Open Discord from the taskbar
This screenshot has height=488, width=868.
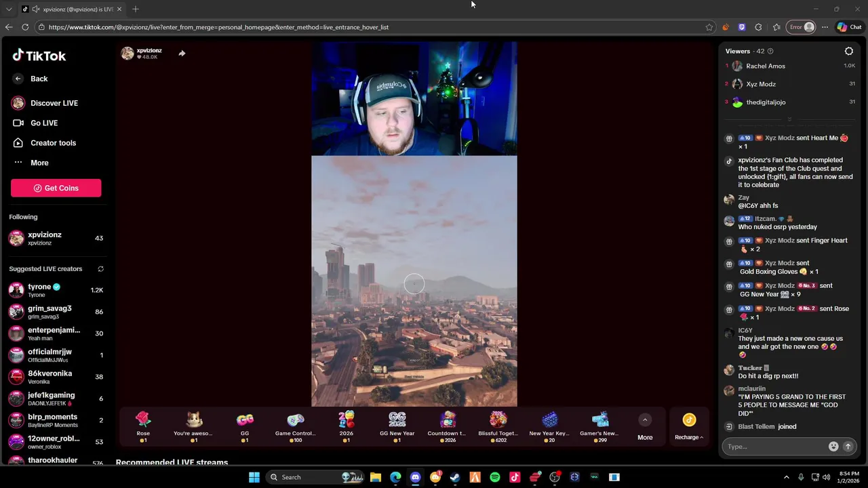[416, 477]
